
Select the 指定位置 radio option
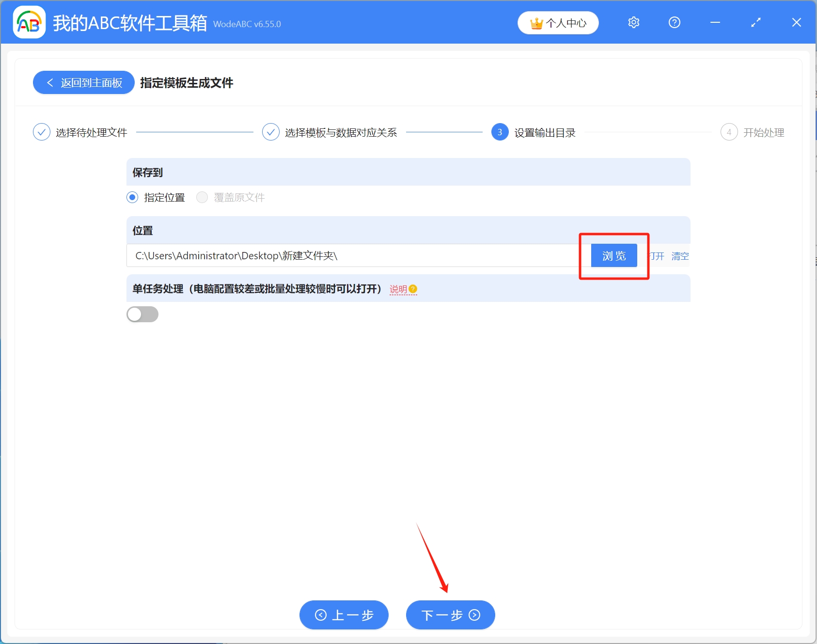point(132,197)
